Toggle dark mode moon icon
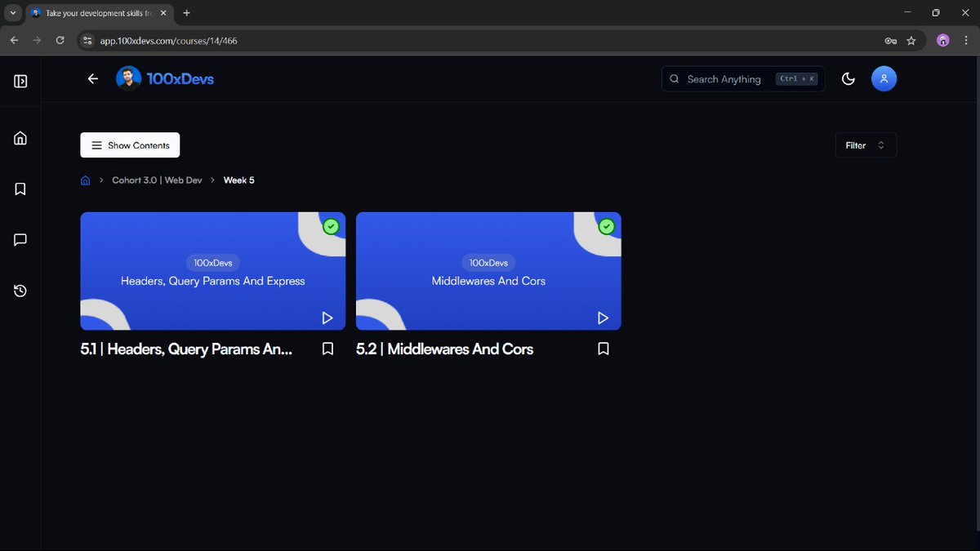 (x=849, y=79)
